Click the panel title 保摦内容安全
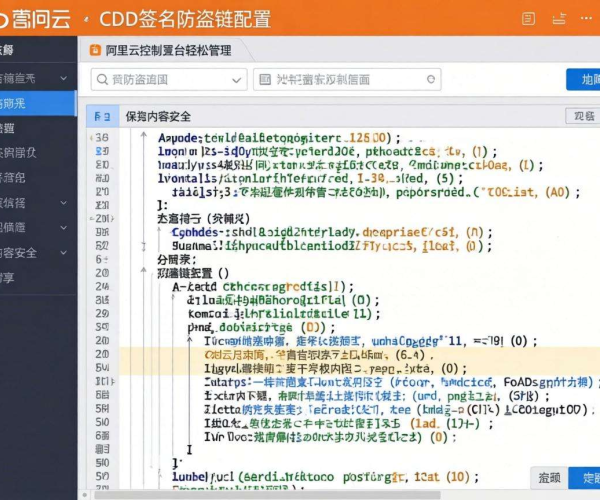 [x=158, y=117]
